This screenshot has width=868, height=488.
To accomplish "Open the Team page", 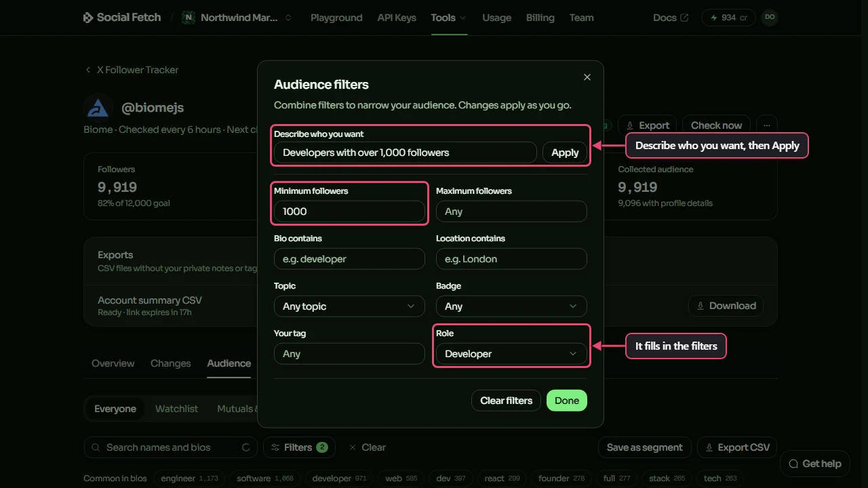I will coord(581,18).
